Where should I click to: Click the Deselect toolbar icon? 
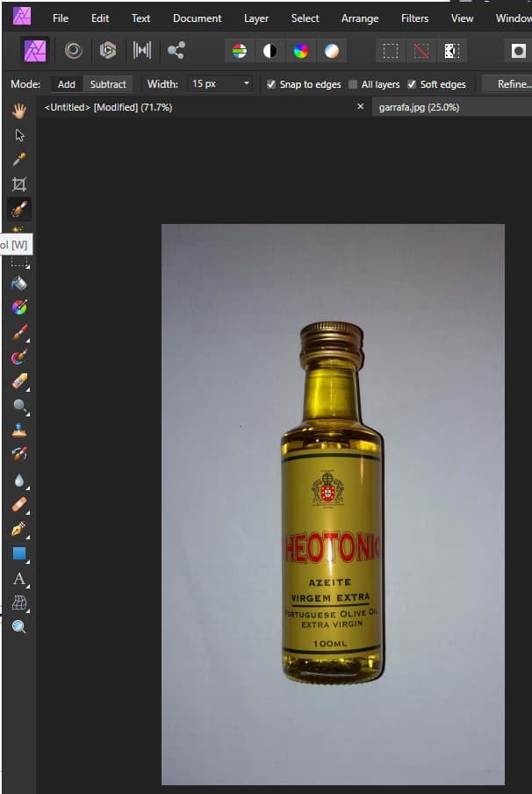point(421,51)
